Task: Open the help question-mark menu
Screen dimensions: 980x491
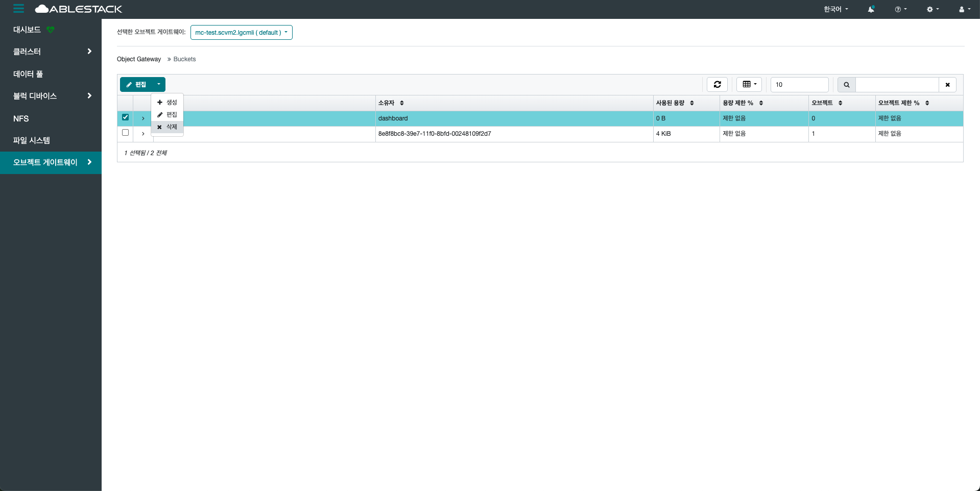Action: coord(901,9)
